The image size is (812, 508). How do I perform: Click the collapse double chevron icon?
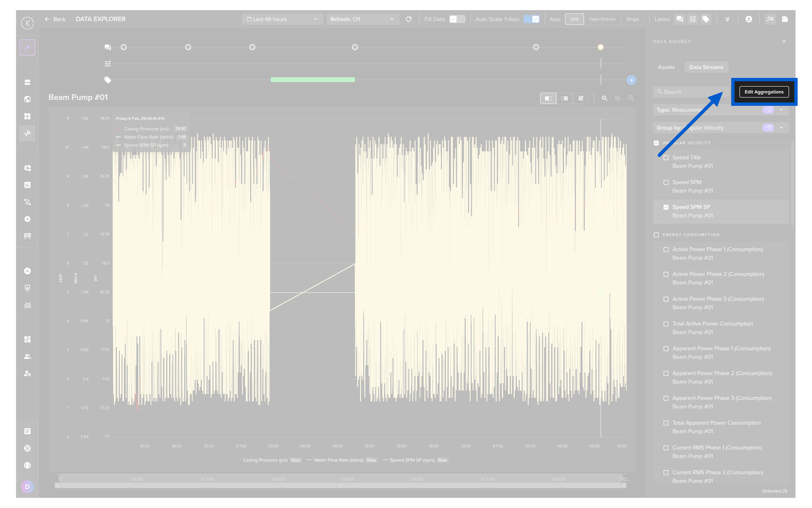tap(727, 19)
